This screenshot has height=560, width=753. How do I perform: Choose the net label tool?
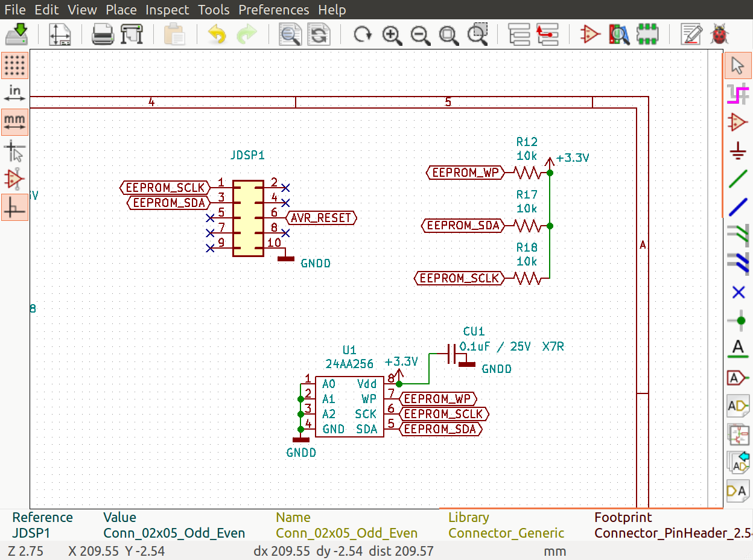[x=737, y=349]
